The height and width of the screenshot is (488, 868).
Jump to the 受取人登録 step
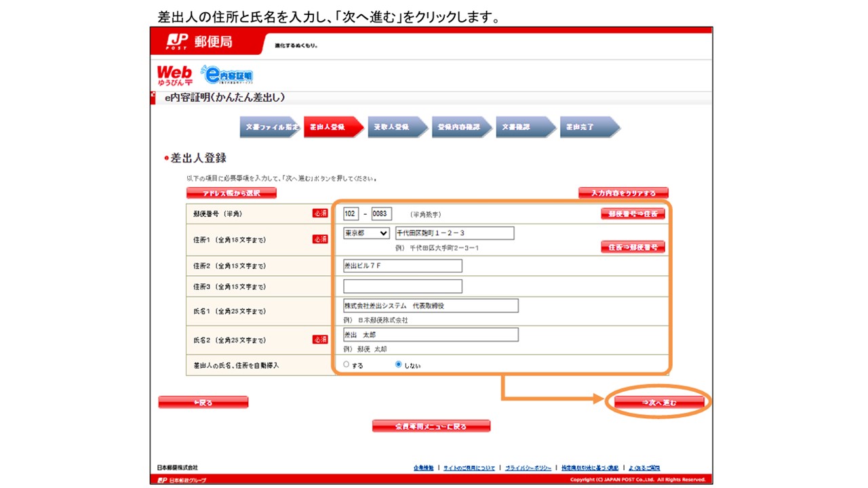[x=395, y=127]
